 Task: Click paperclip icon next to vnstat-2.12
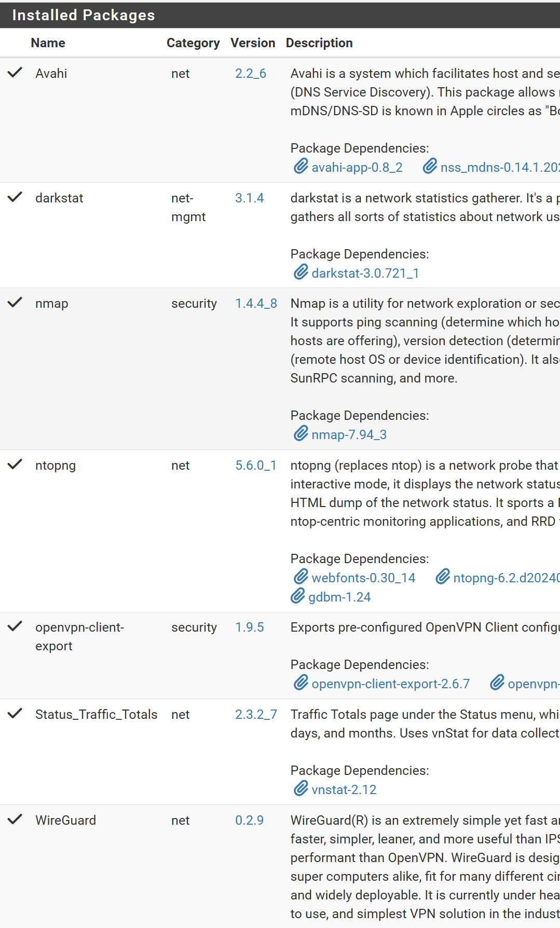[301, 789]
